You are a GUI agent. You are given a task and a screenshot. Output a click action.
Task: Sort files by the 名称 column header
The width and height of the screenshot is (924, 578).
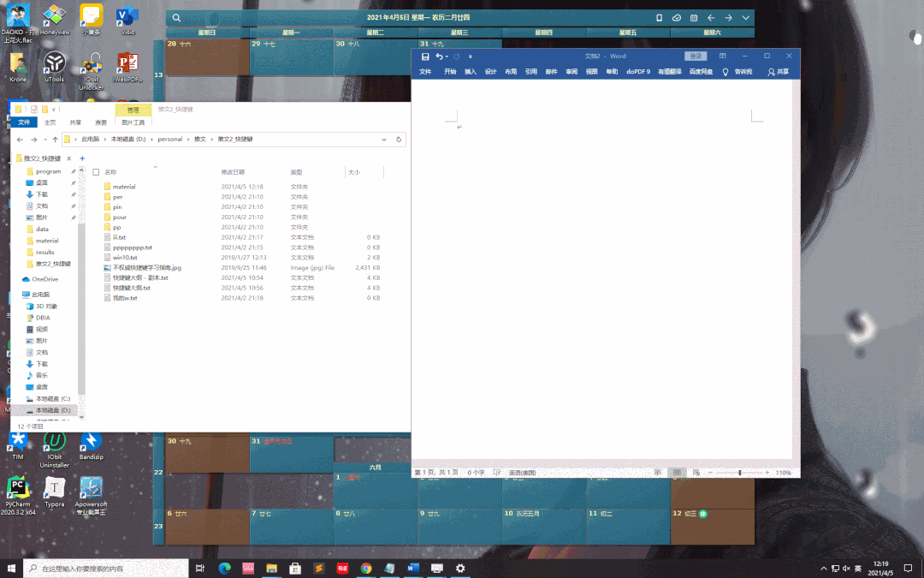[110, 172]
